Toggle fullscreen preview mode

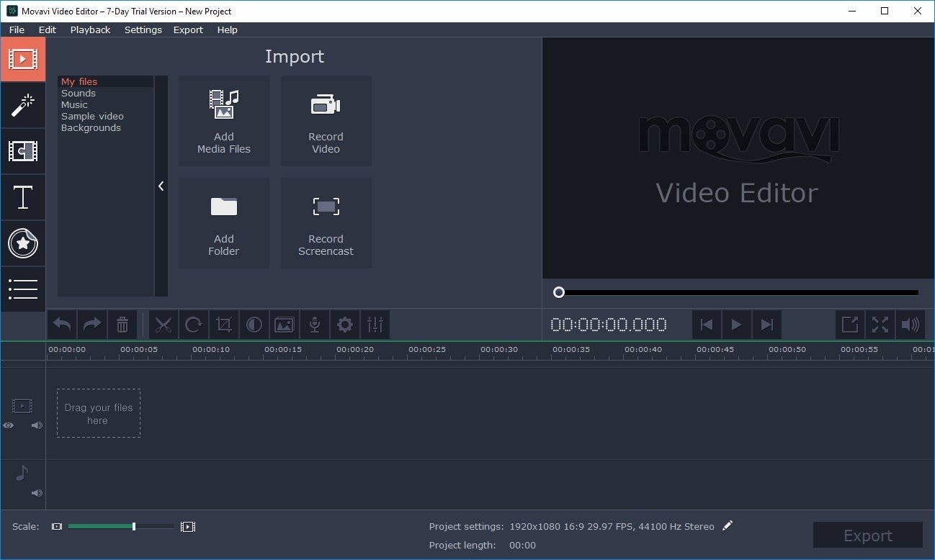point(880,325)
